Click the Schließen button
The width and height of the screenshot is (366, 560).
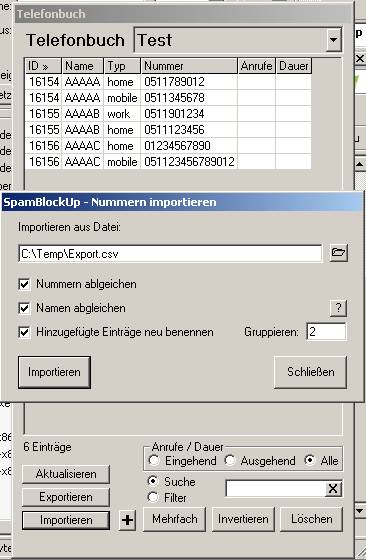pyautogui.click(x=310, y=372)
